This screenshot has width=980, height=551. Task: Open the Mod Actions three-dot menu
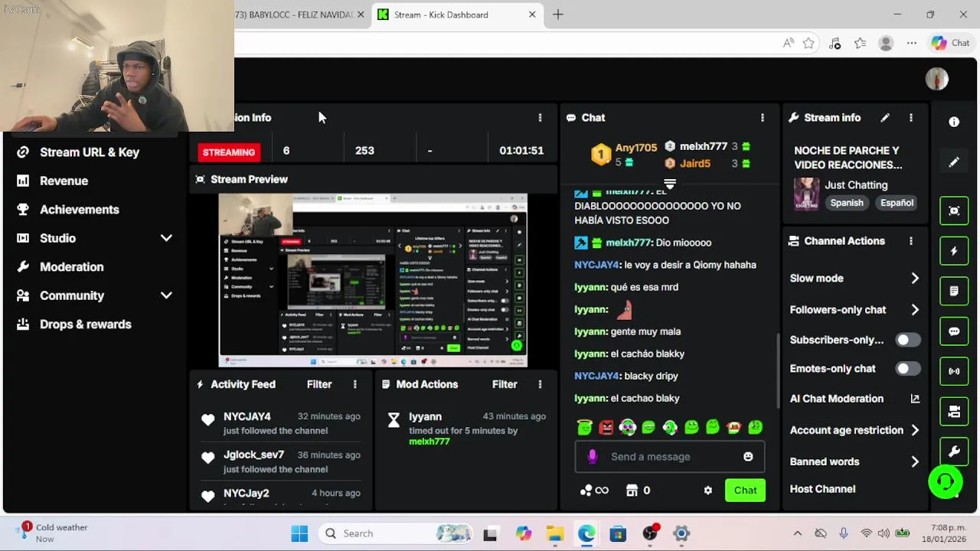540,384
